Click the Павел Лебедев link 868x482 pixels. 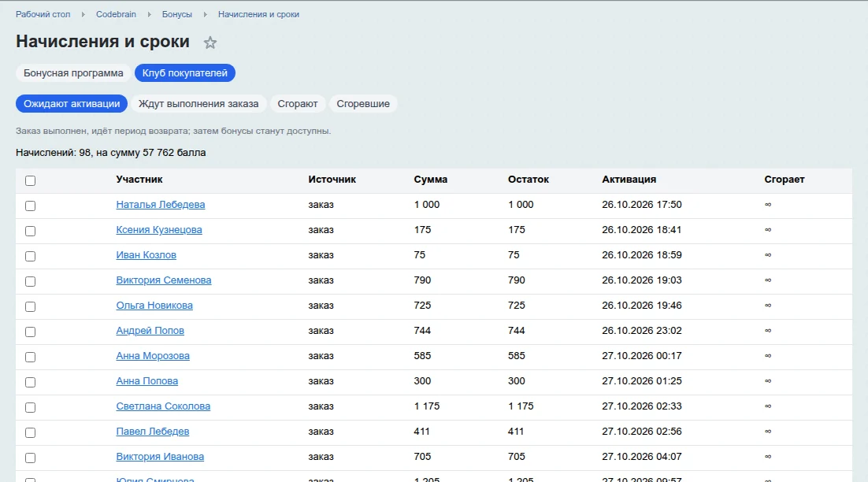coord(153,431)
